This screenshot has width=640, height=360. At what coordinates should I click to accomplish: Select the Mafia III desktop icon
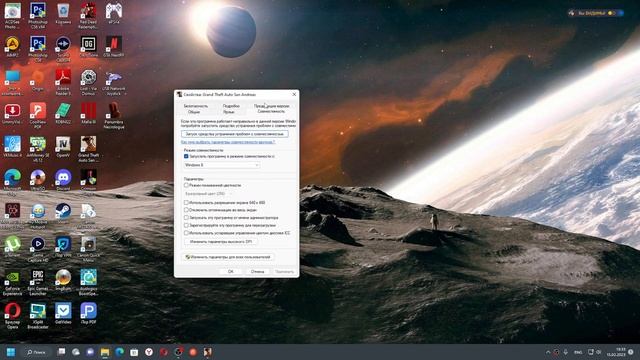89,113
